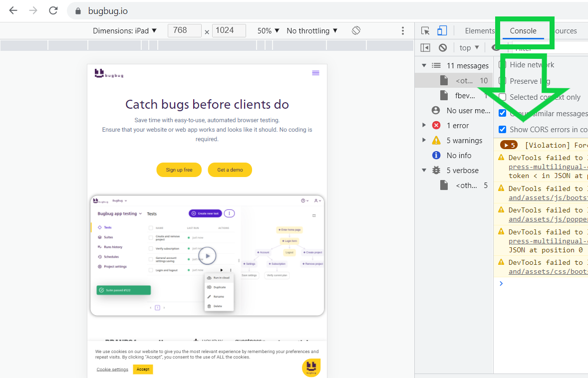Open the press-multilingual link in first warning
This screenshot has height=378, width=588.
[548, 167]
